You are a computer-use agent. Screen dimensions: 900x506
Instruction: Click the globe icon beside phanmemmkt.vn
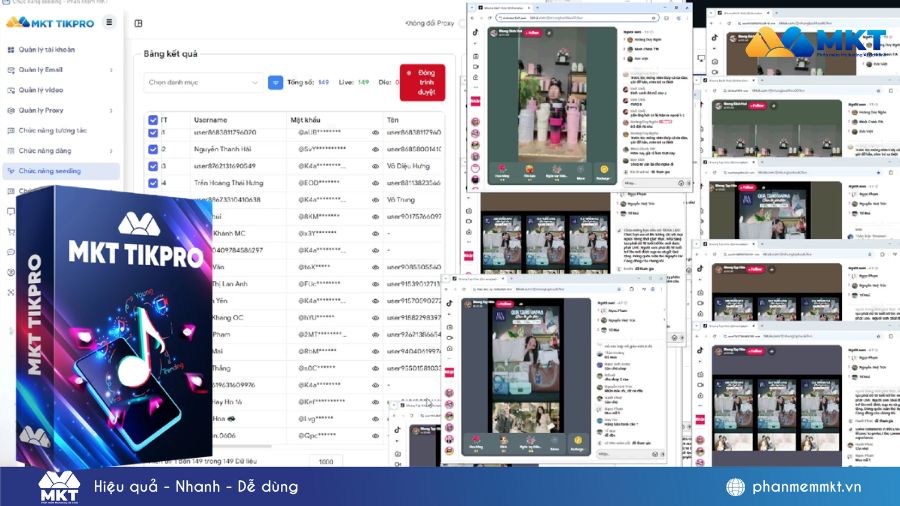[735, 487]
